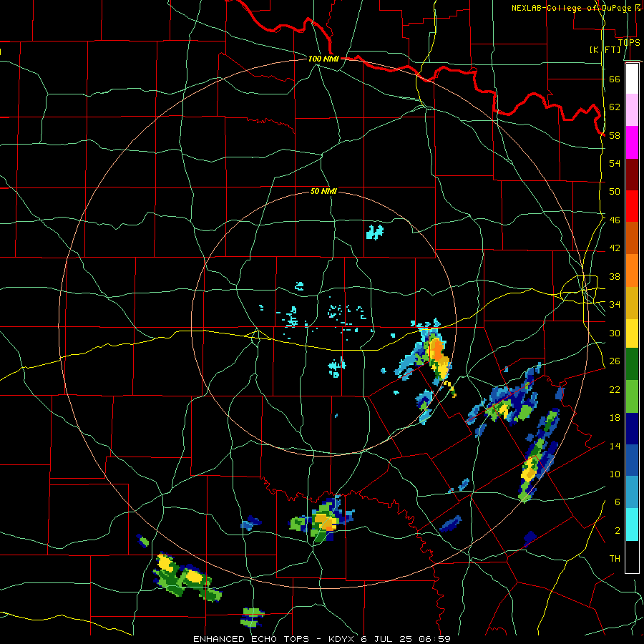Click the legend value '6'

[618, 502]
